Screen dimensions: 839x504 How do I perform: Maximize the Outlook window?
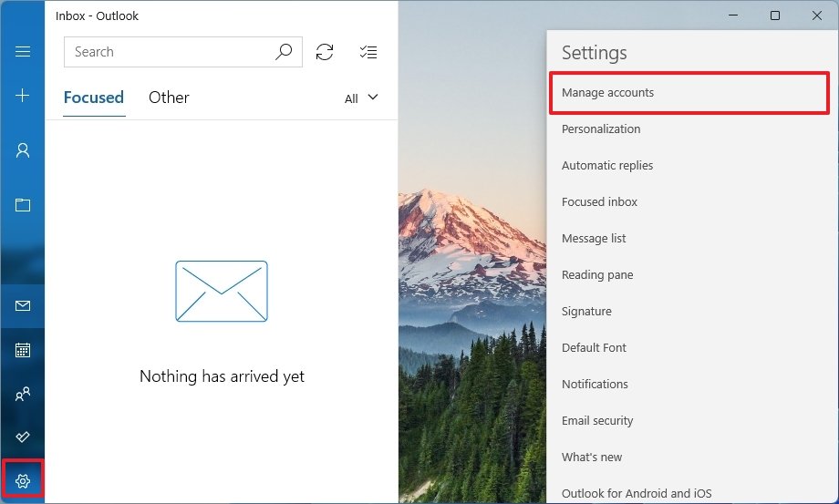775,15
